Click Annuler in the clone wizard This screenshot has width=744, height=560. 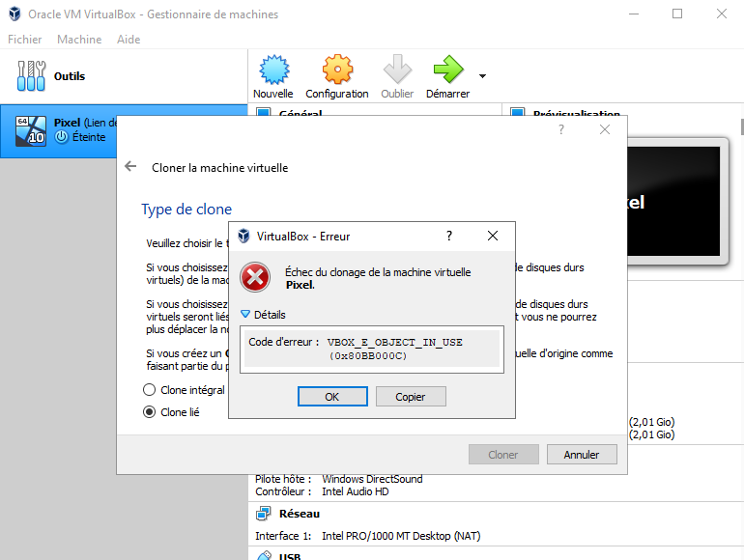point(582,455)
